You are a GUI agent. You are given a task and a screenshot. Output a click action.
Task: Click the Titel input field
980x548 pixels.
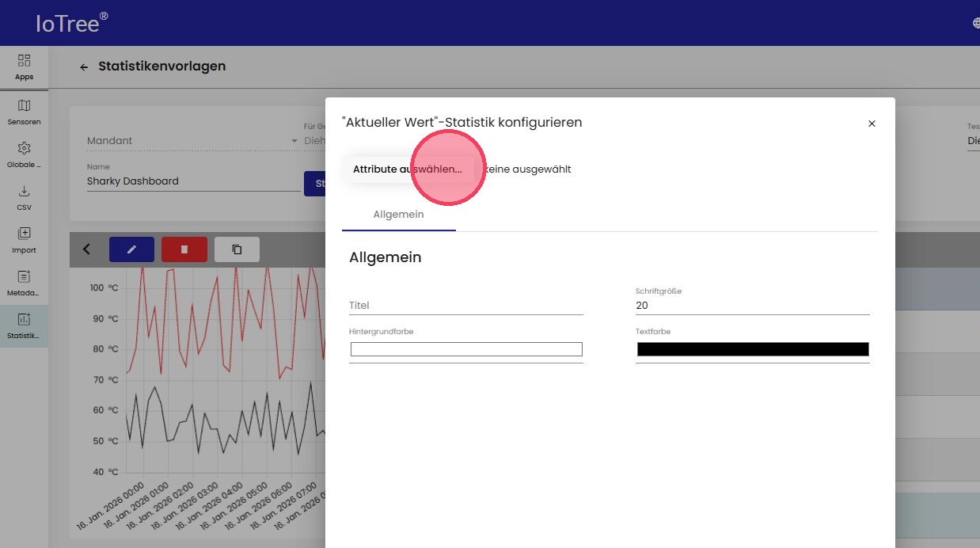click(x=465, y=306)
